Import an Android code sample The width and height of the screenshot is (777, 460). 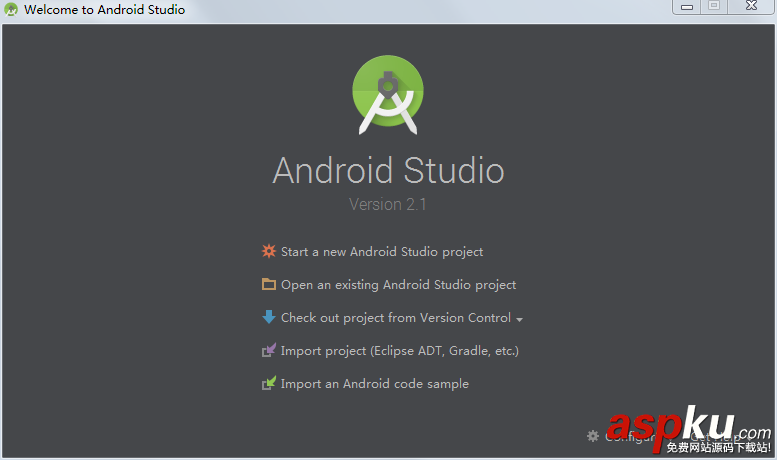tap(375, 384)
